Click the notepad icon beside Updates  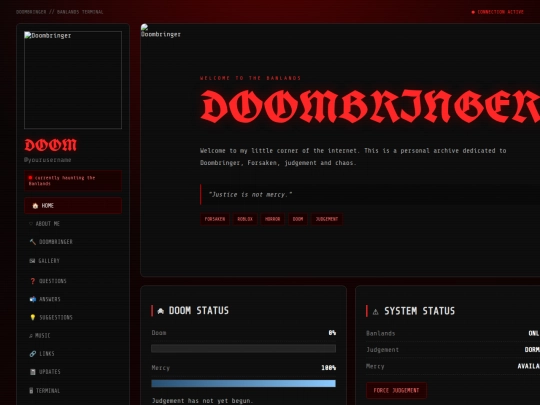pos(33,372)
